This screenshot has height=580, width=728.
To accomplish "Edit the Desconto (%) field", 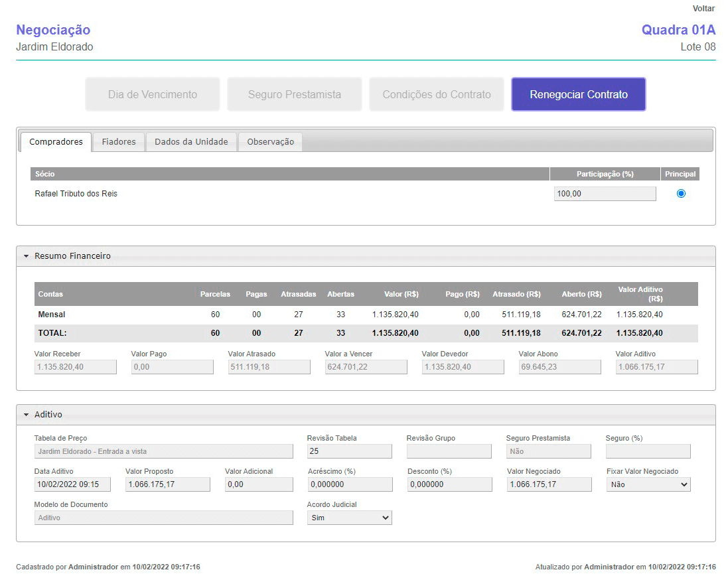I will 449,484.
